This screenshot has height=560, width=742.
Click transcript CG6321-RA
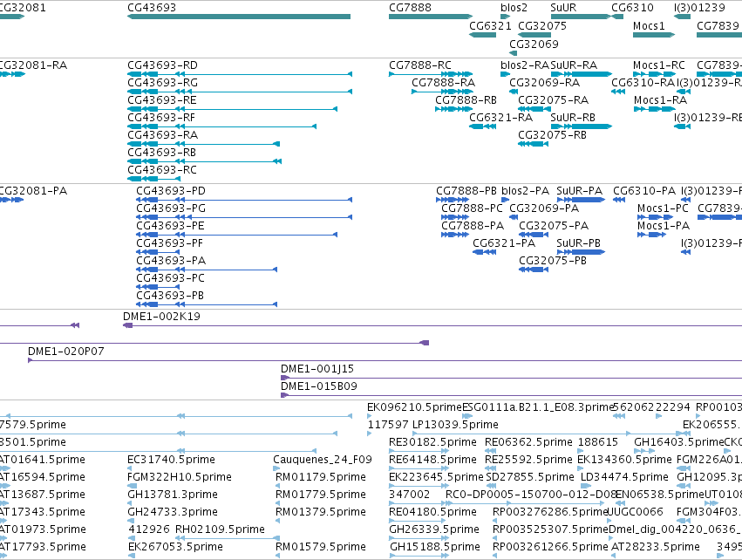[500, 118]
